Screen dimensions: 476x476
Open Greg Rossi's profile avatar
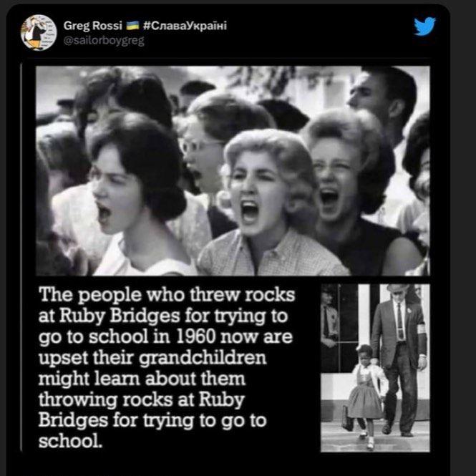[39, 32]
